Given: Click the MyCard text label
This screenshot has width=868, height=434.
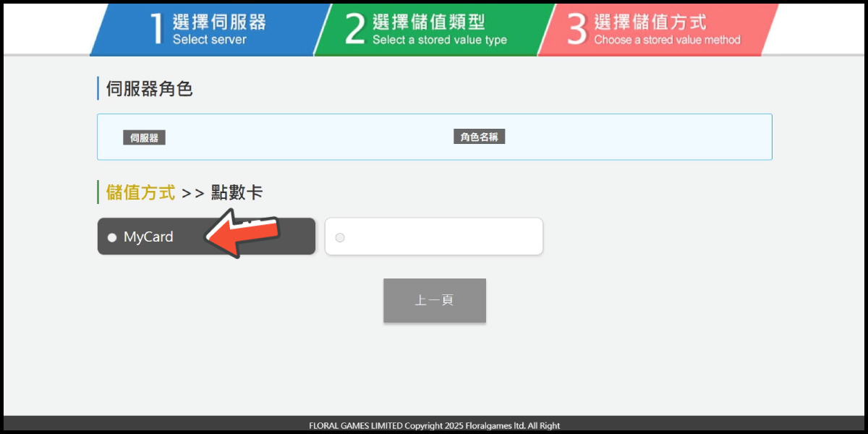Looking at the screenshot, I should click(148, 237).
